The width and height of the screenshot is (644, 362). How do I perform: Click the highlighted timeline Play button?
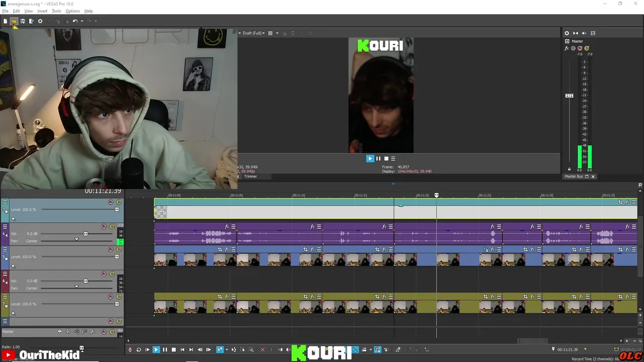156,349
